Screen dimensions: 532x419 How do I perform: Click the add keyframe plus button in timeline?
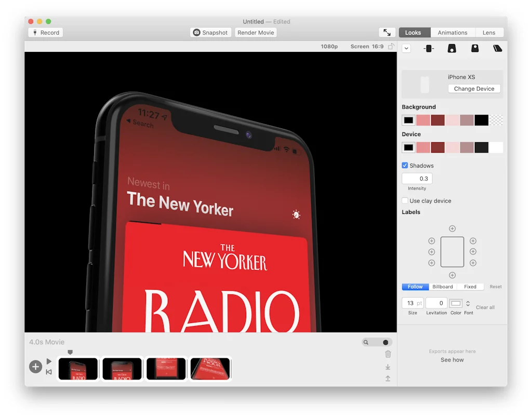35,367
